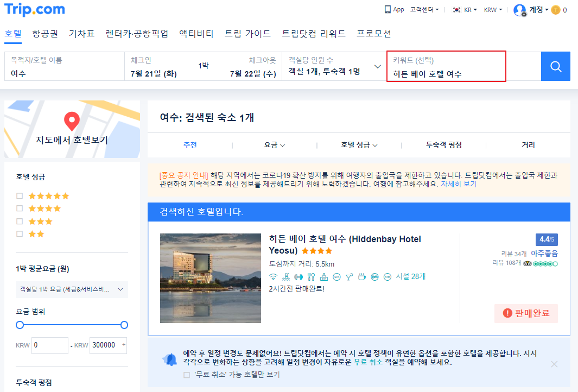Click the 키워드 (선택) input field
578x392 pixels.
click(x=446, y=66)
